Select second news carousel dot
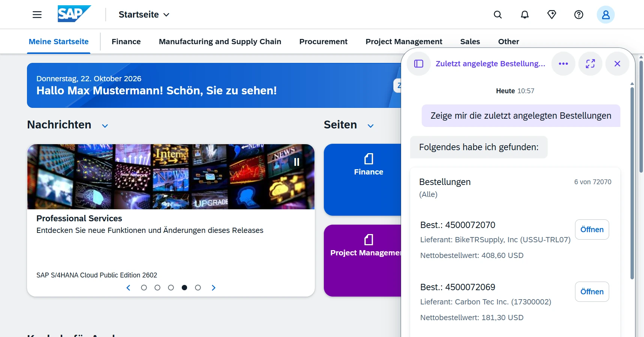 click(157, 288)
